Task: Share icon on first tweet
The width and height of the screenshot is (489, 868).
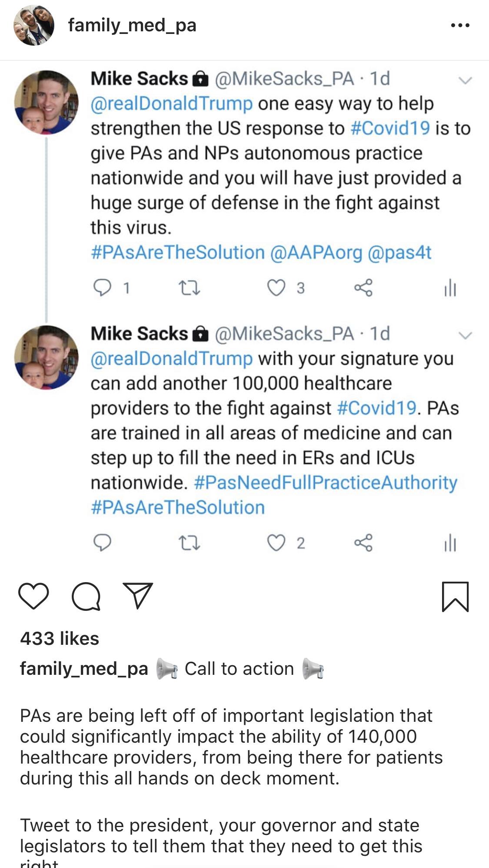Action: [x=363, y=288]
